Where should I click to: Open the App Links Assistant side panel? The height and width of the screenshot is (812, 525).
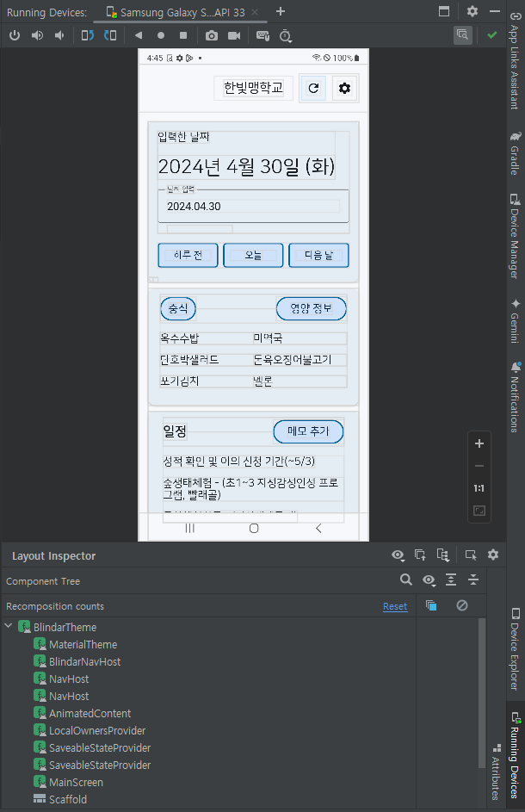tap(515, 60)
